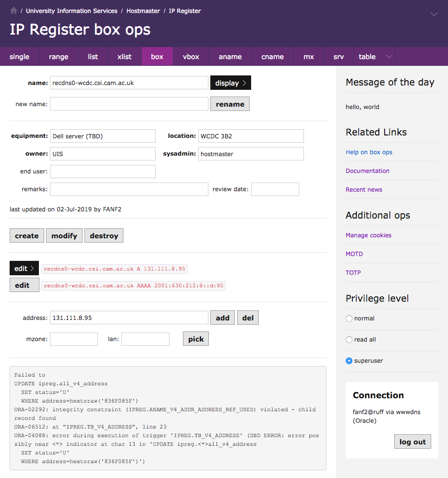Go to Hostmaster in breadcrumb
448x478 pixels.
click(x=143, y=11)
